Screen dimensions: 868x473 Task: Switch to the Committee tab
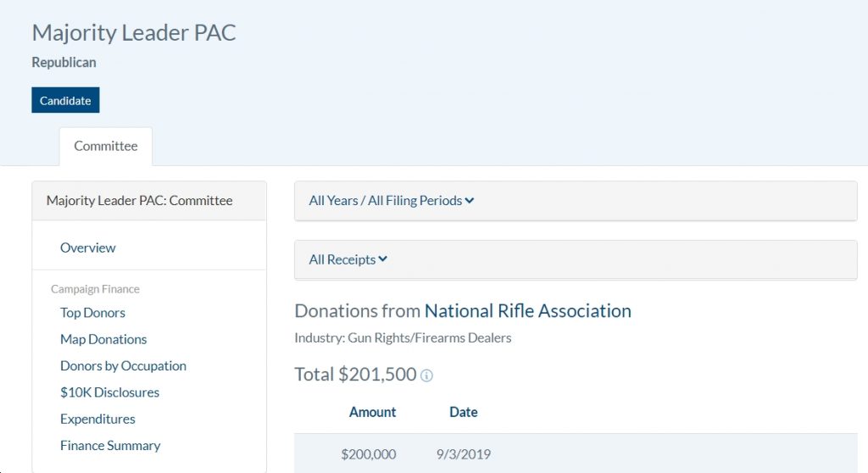106,146
